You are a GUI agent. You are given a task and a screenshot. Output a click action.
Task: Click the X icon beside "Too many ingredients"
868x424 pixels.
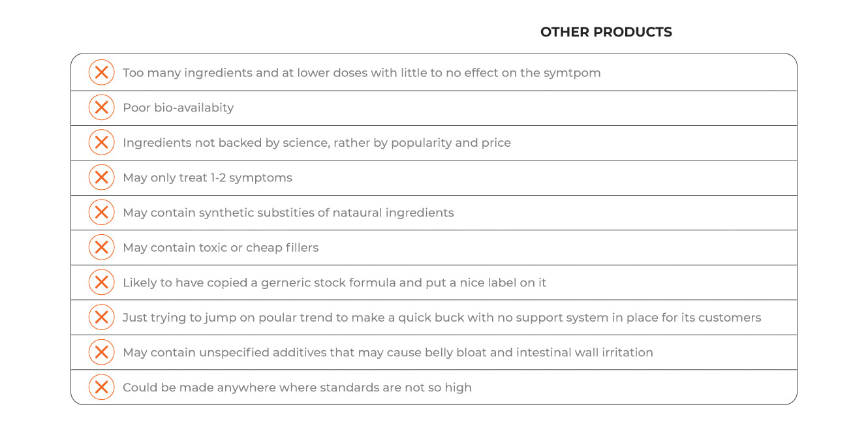click(x=101, y=72)
